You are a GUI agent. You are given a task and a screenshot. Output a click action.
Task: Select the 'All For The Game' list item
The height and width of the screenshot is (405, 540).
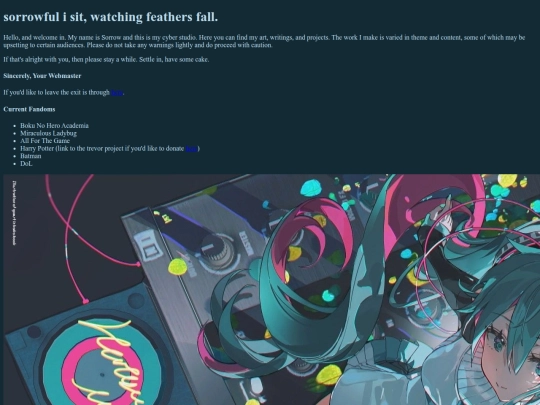click(45, 141)
